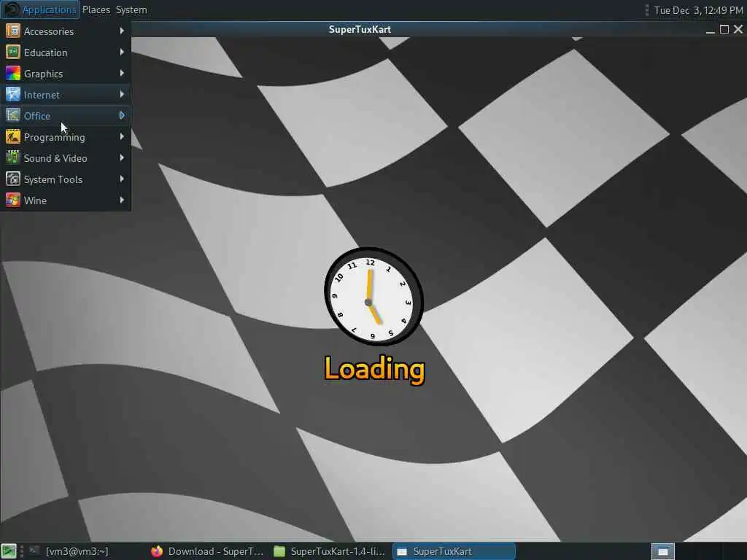The height and width of the screenshot is (560, 747).
Task: Open the Places menu
Action: [96, 9]
